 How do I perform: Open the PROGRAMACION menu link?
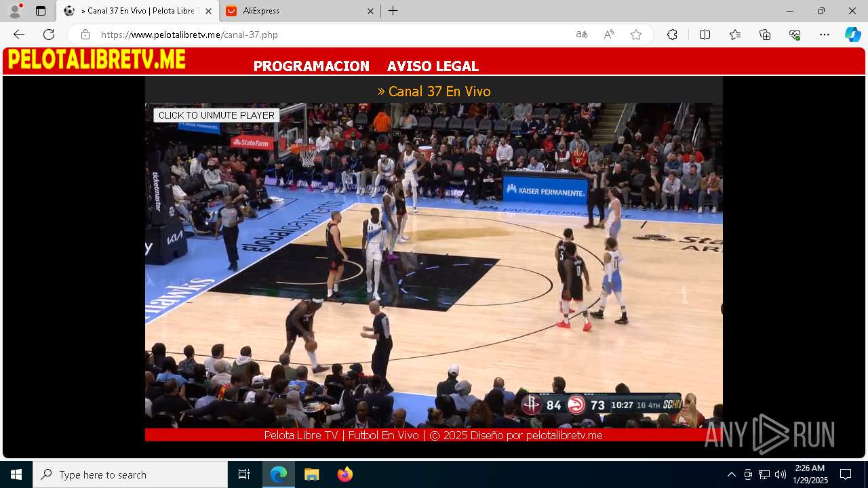311,66
